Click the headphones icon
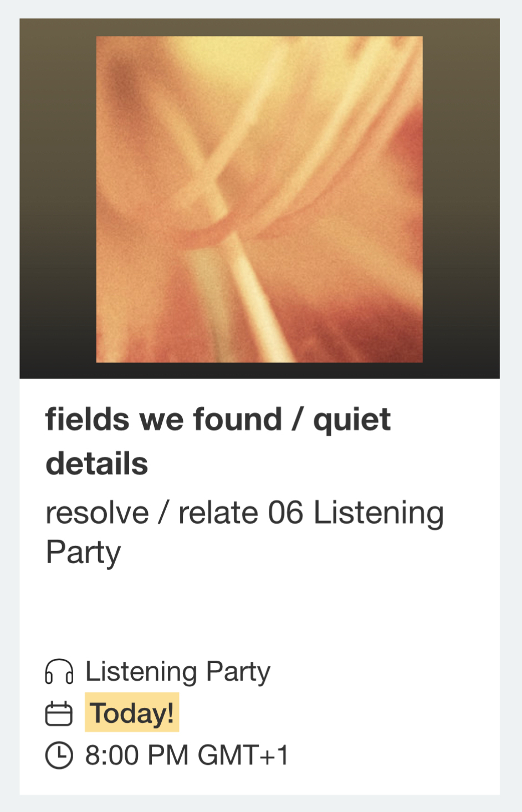The height and width of the screenshot is (812, 522). tap(59, 671)
